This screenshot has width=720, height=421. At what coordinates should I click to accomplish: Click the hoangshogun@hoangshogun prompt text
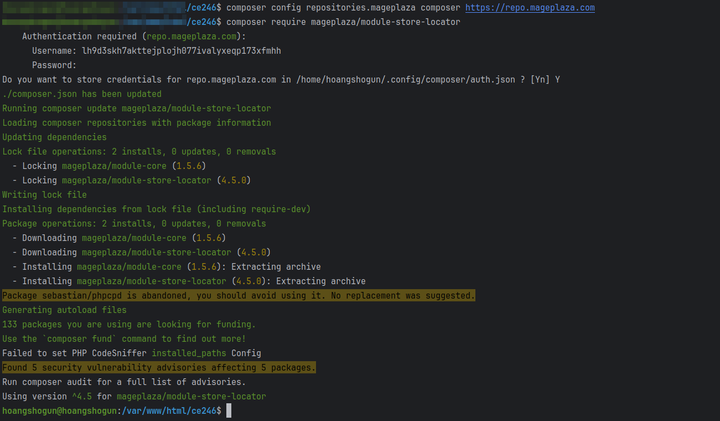[58, 411]
